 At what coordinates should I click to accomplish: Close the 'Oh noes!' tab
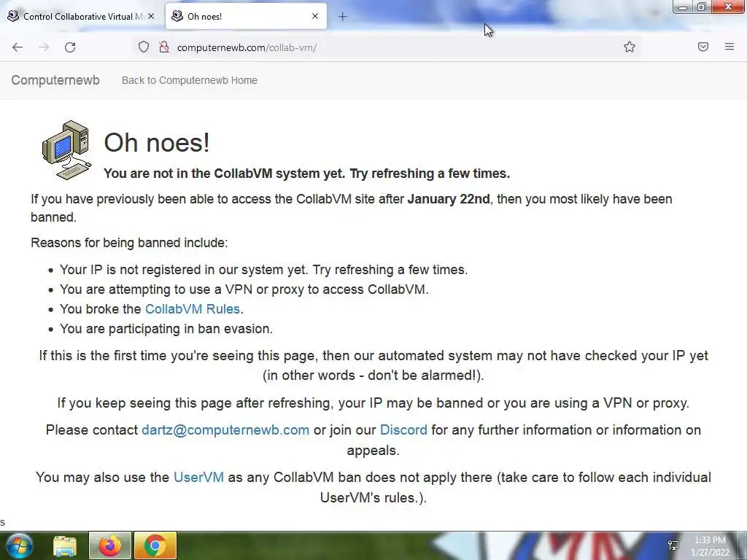pyautogui.click(x=315, y=16)
